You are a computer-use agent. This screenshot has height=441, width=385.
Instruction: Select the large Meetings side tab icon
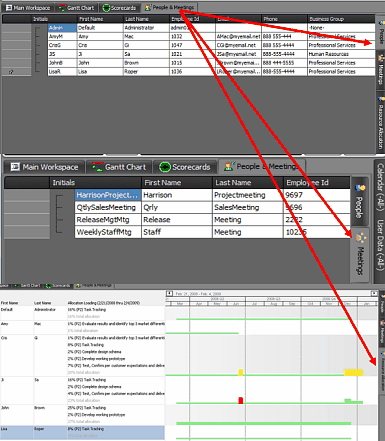coord(360,238)
